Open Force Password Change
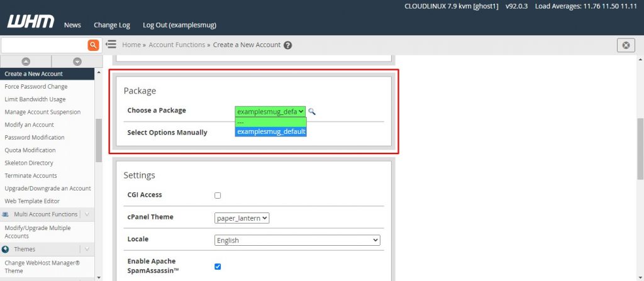 click(x=36, y=87)
